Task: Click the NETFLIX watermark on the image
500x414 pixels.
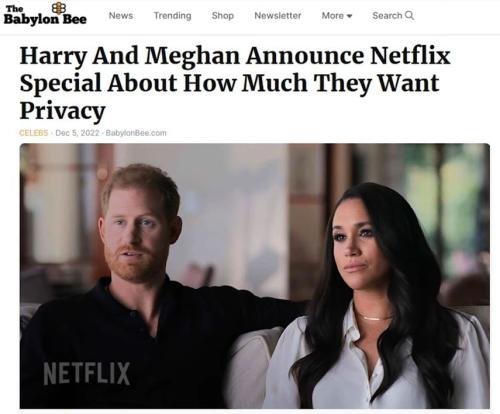Action: 87,374
